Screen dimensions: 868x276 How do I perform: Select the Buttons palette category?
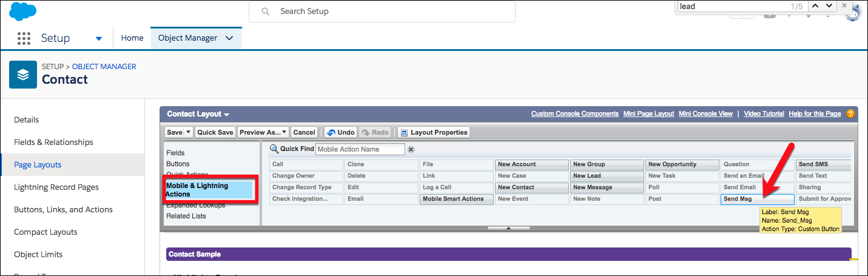(178, 164)
